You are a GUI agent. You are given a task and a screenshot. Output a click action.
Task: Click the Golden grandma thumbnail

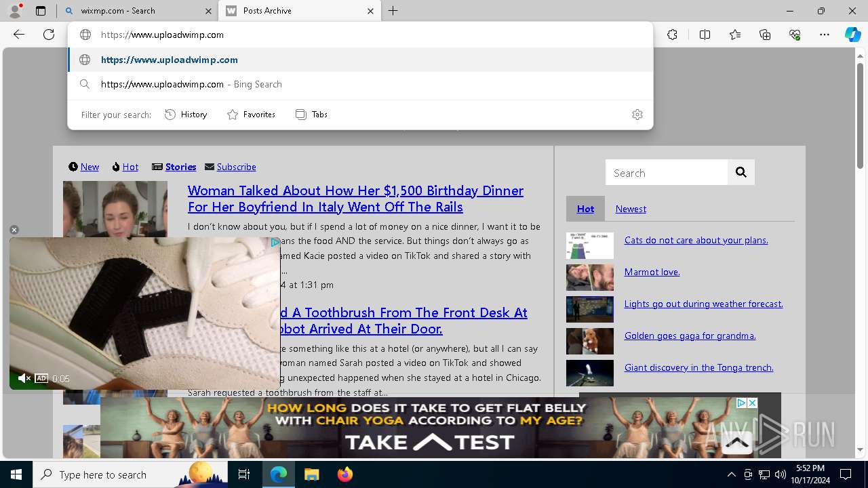click(x=590, y=341)
